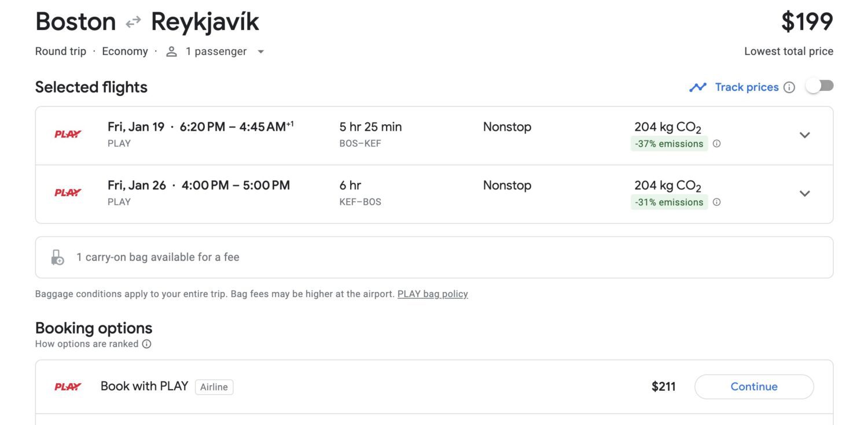Click the PLAY logo in Booking options
This screenshot has height=425, width=868.
click(68, 387)
